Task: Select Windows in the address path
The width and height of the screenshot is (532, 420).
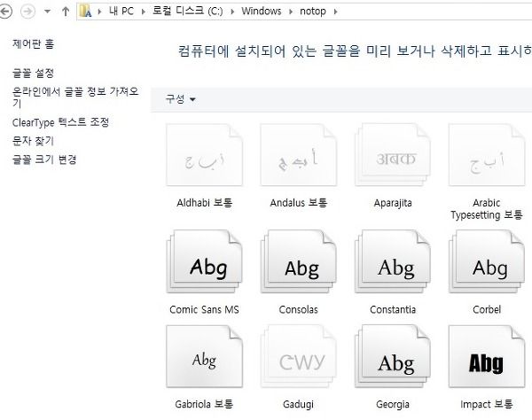Action: point(262,12)
